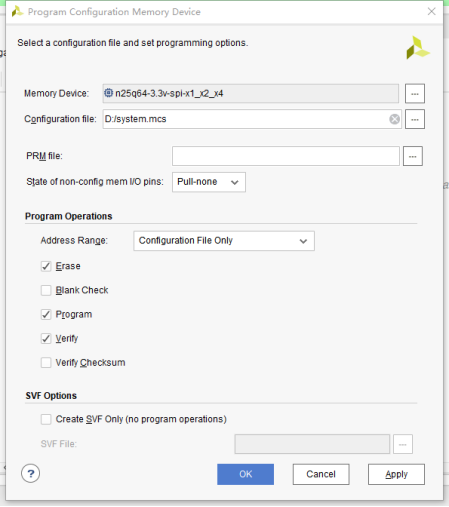Click the chip icon beside n25q64 memory device
The height and width of the screenshot is (507, 449).
tap(108, 93)
